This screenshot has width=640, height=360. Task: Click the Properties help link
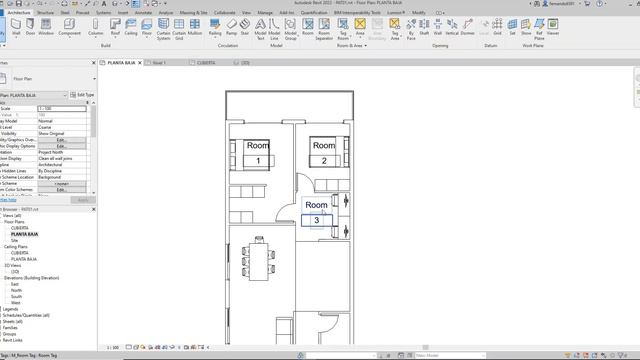8,200
